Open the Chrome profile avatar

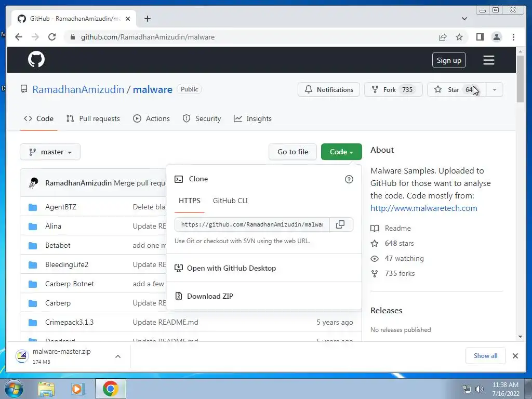point(497,37)
